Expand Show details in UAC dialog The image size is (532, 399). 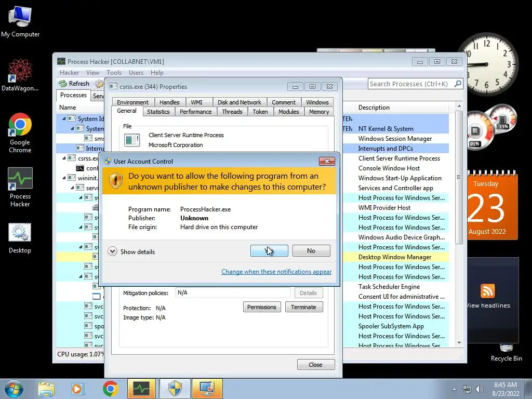coord(131,251)
